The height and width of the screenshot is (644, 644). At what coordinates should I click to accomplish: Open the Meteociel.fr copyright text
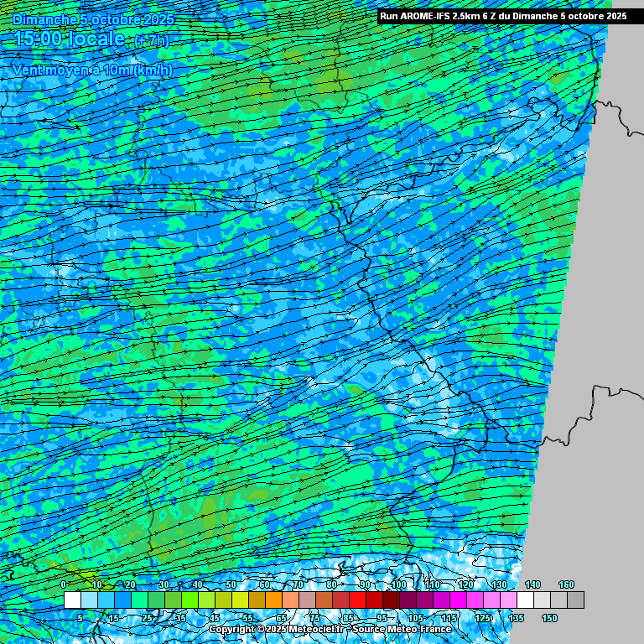(277, 629)
